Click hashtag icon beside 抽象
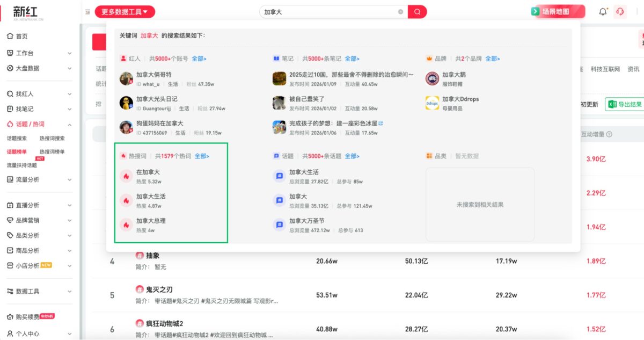This screenshot has height=340, width=644. 140,256
